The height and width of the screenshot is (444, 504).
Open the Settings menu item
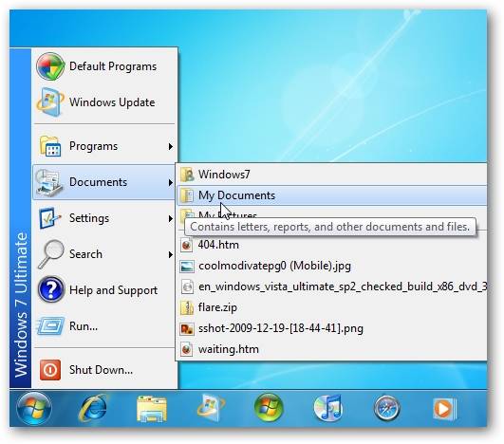click(104, 218)
